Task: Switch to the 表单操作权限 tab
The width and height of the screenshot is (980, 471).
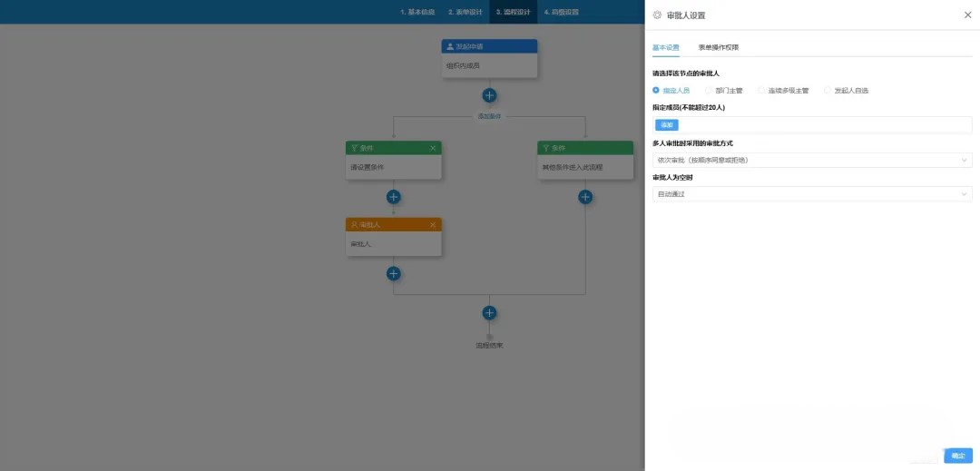Action: (x=718, y=47)
